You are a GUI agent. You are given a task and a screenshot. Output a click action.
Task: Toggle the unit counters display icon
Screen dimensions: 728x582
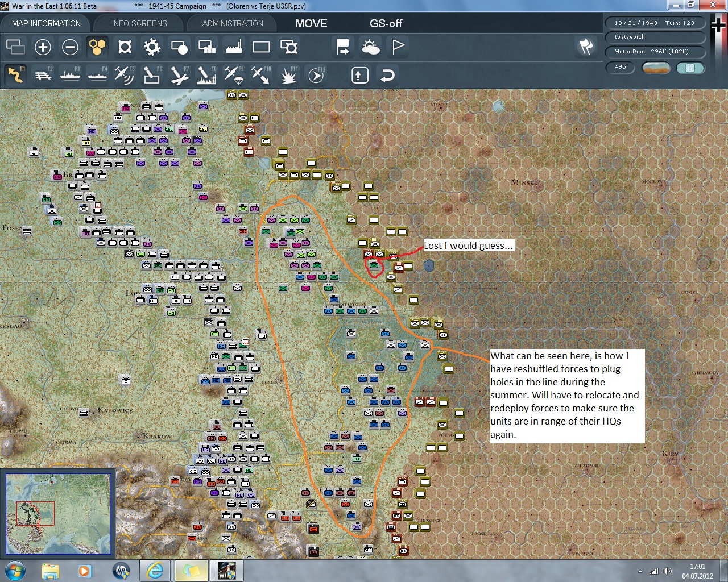pyautogui.click(x=125, y=47)
